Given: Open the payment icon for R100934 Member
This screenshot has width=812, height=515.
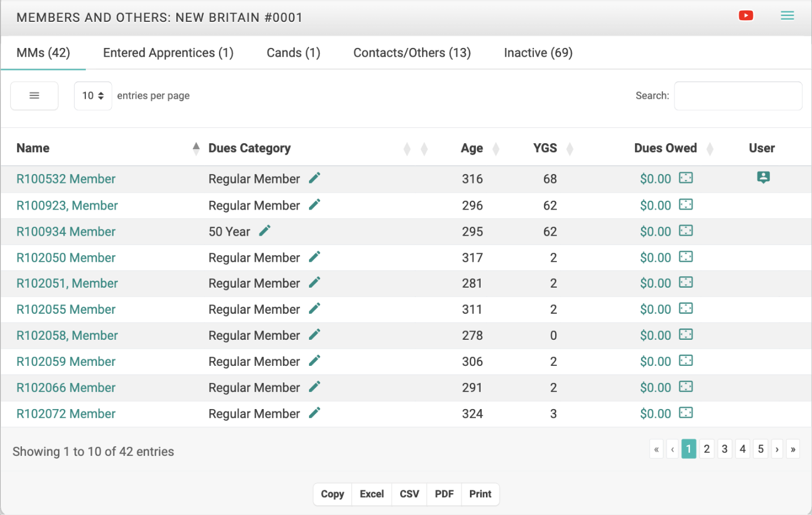Looking at the screenshot, I should [x=685, y=230].
